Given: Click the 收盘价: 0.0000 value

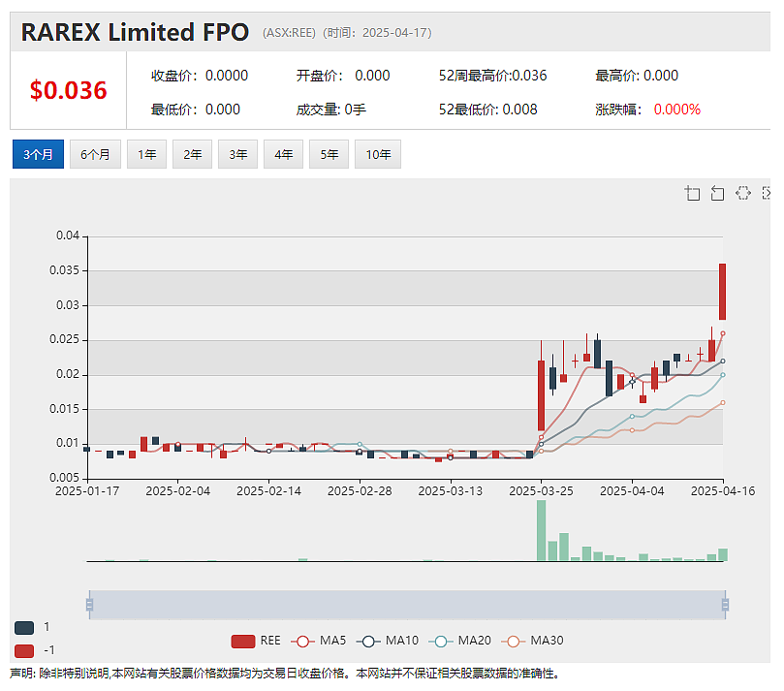Looking at the screenshot, I should (200, 76).
